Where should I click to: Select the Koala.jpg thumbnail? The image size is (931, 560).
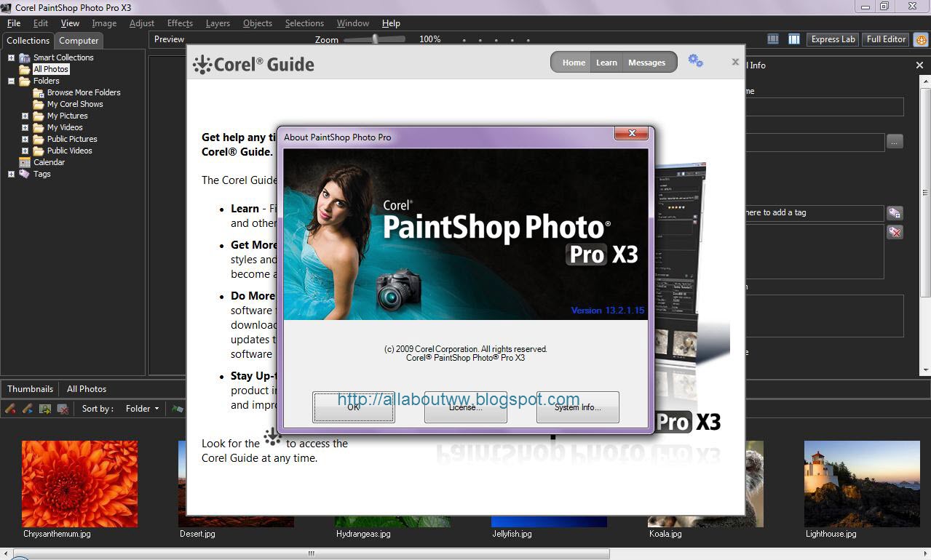coord(705,484)
